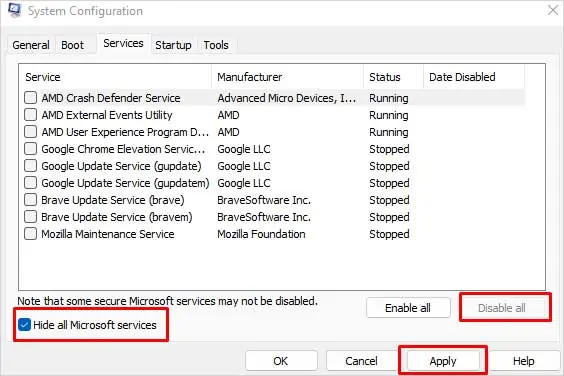564x376 pixels.
Task: Select the Mozilla Maintenance Service name
Action: tap(108, 234)
